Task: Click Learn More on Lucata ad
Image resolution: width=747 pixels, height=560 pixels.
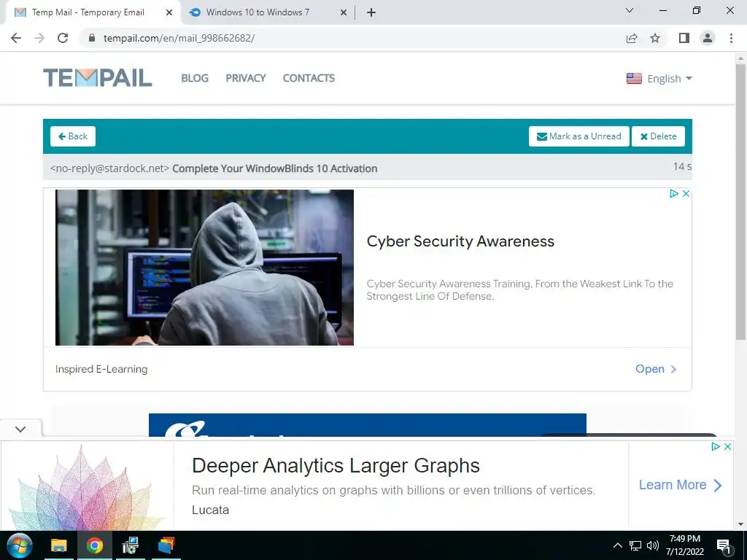Action: tap(681, 485)
